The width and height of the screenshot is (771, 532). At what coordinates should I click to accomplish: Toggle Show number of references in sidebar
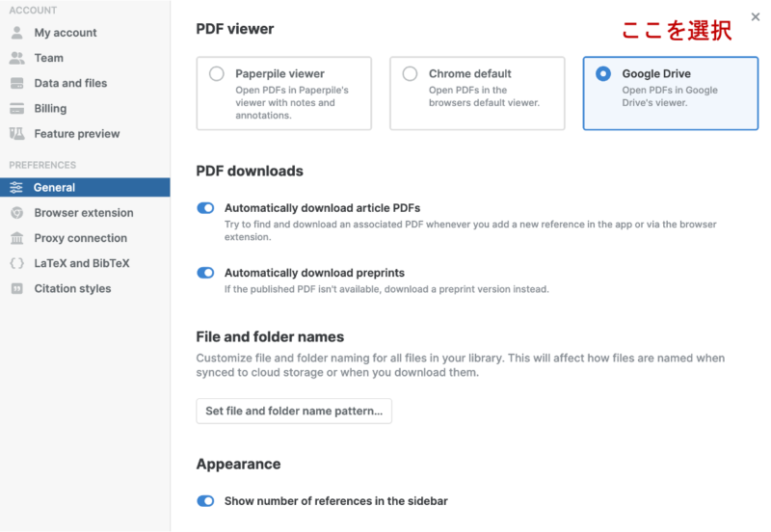tap(205, 500)
